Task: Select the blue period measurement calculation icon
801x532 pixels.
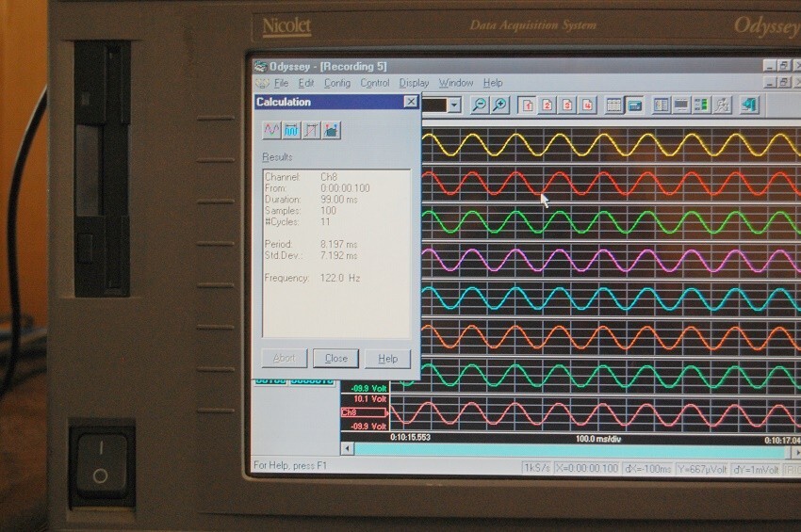Action: coord(292,130)
